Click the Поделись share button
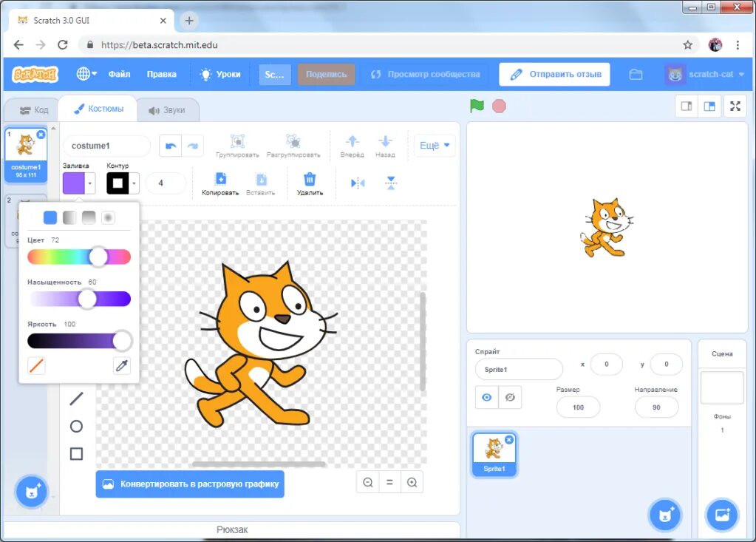The width and height of the screenshot is (756, 542). tap(327, 74)
